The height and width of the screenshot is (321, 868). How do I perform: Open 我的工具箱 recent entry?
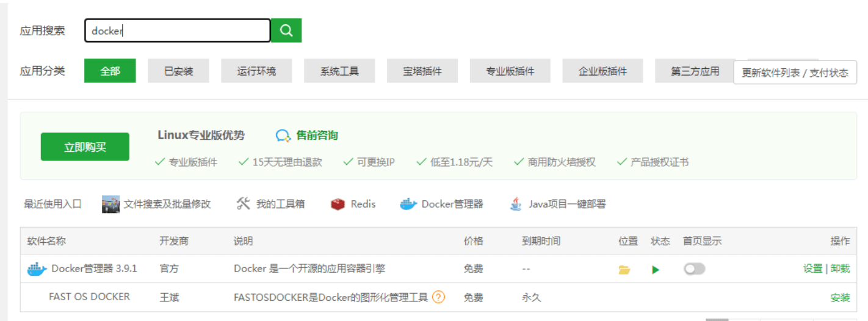[x=280, y=204]
